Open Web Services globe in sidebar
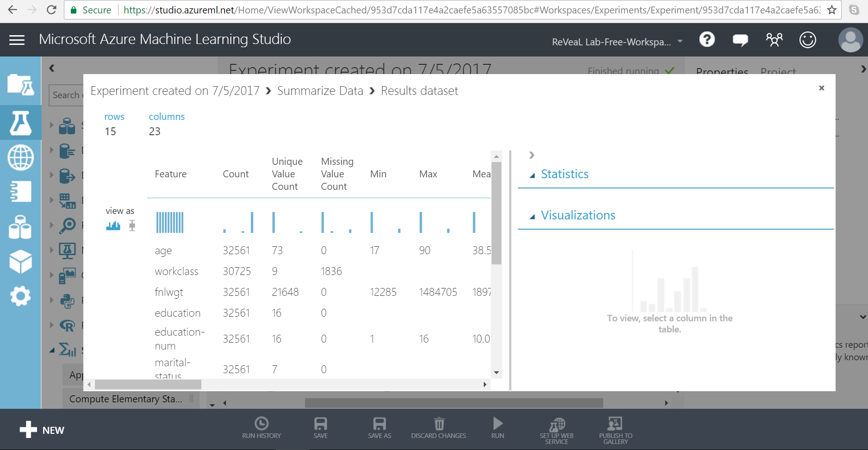 pyautogui.click(x=21, y=157)
